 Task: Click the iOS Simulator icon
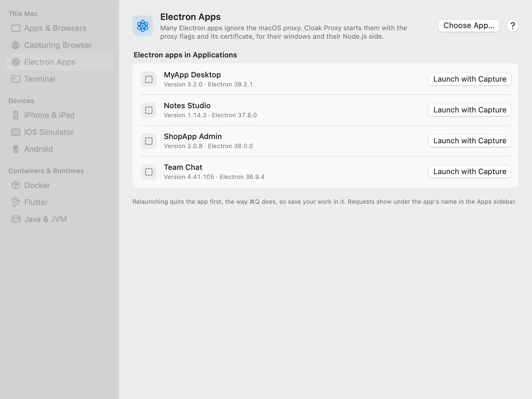(16, 132)
